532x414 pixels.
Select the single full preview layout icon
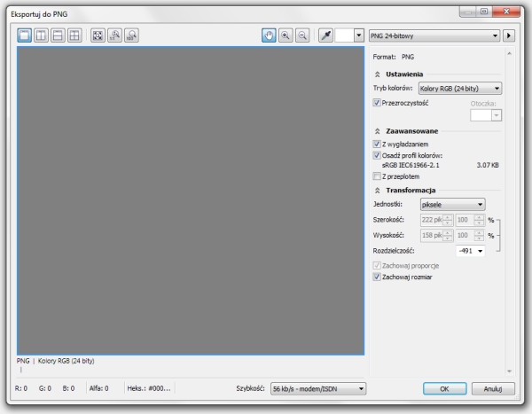tap(26, 35)
